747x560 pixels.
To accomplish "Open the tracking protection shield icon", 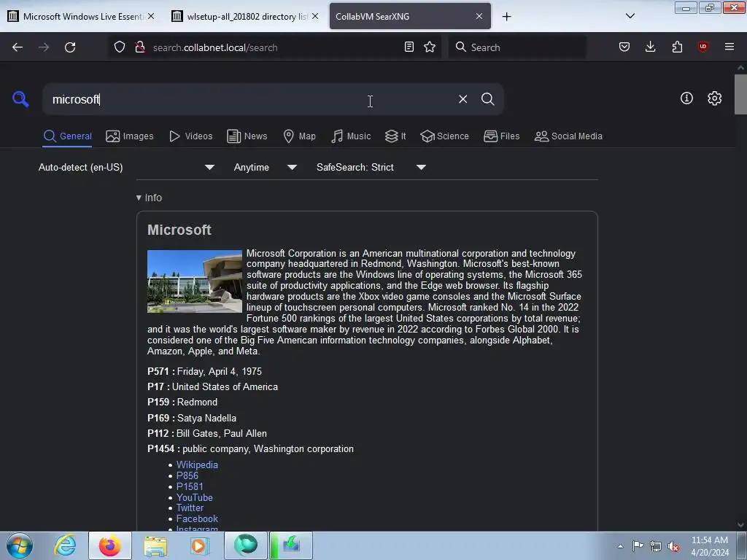I will (x=120, y=47).
